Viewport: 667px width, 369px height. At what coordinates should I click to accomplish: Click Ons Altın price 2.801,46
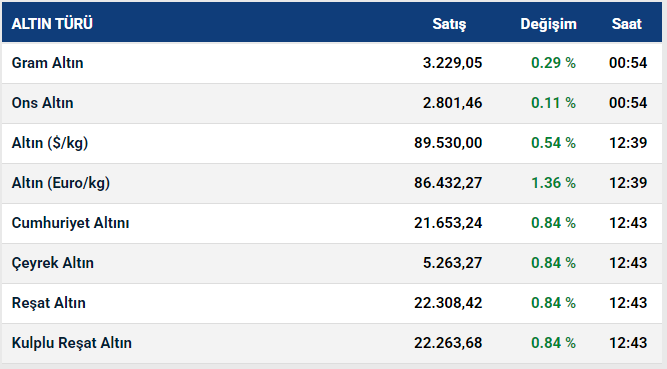453,103
